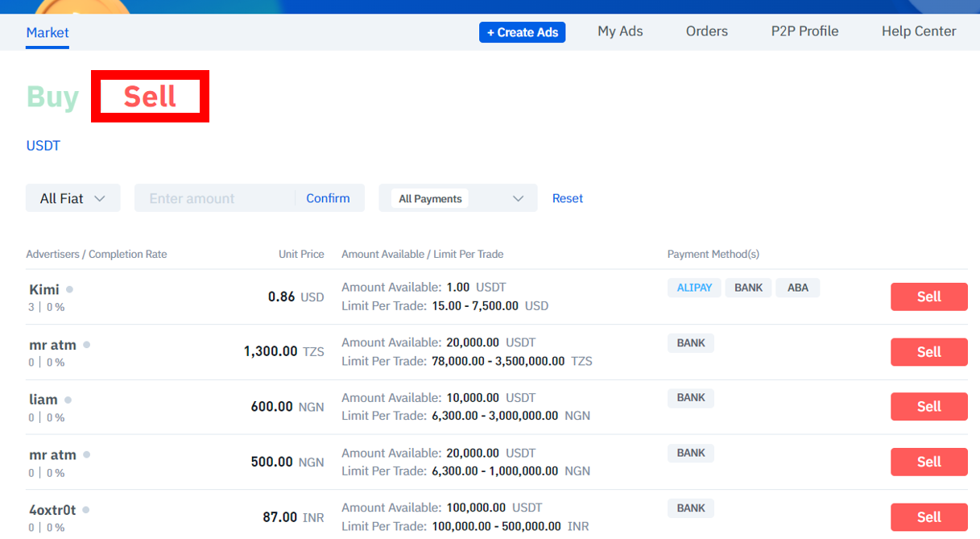This screenshot has width=980, height=539.
Task: Click the 0.86 USD unit price
Action: click(296, 296)
